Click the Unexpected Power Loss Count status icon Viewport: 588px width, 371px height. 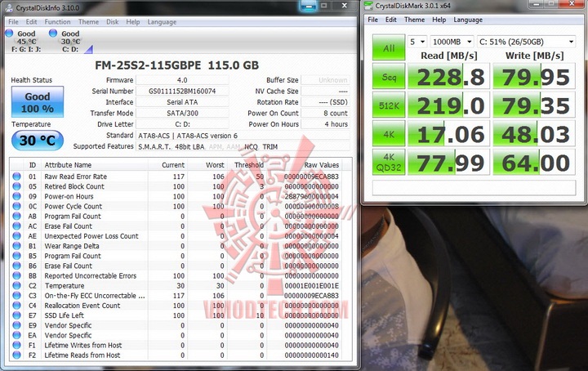(x=16, y=236)
